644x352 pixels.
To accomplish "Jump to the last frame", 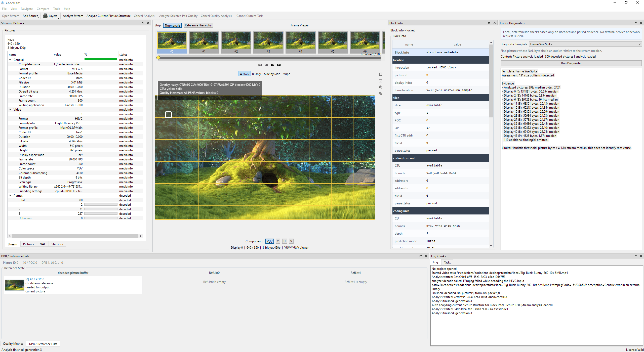I will [x=279, y=65].
